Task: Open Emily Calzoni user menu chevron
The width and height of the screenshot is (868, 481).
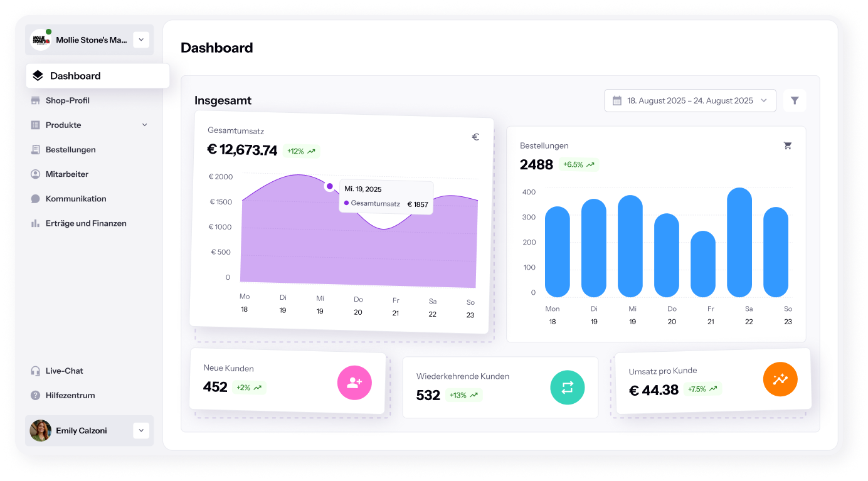Action: [141, 430]
